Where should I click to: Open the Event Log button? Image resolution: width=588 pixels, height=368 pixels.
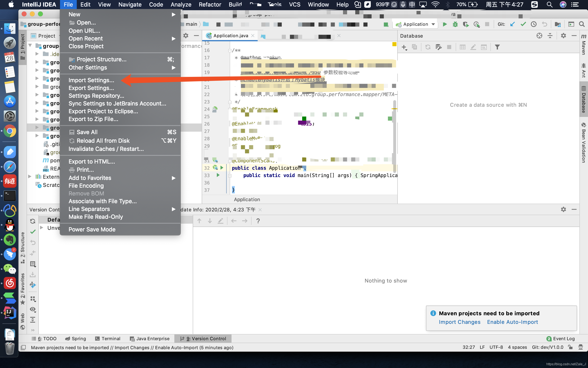pos(561,339)
